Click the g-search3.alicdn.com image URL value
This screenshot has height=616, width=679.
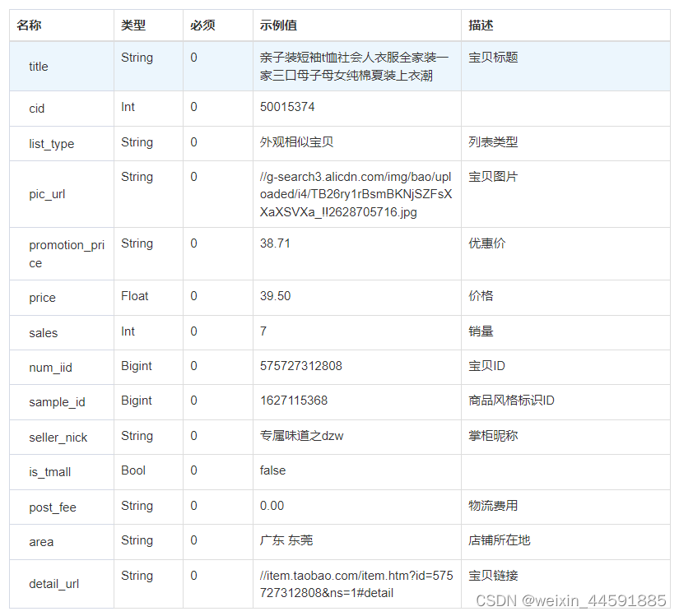coord(356,195)
